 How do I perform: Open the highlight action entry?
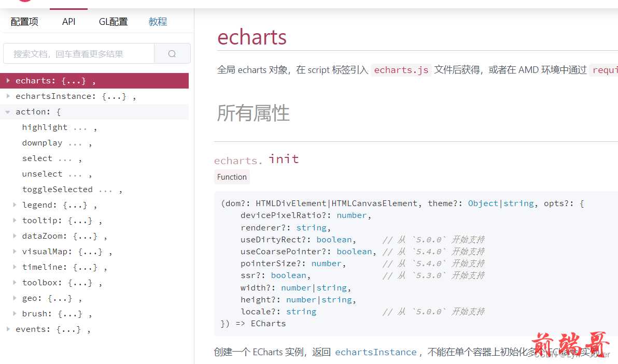[x=59, y=127]
